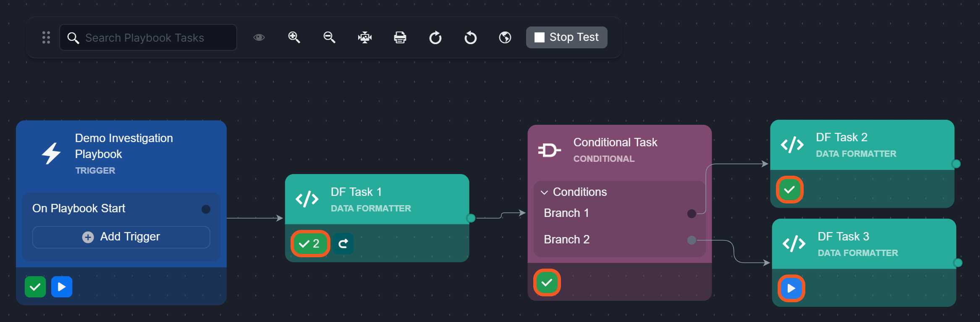Click the clockwise redo arrow icon

(x=435, y=38)
